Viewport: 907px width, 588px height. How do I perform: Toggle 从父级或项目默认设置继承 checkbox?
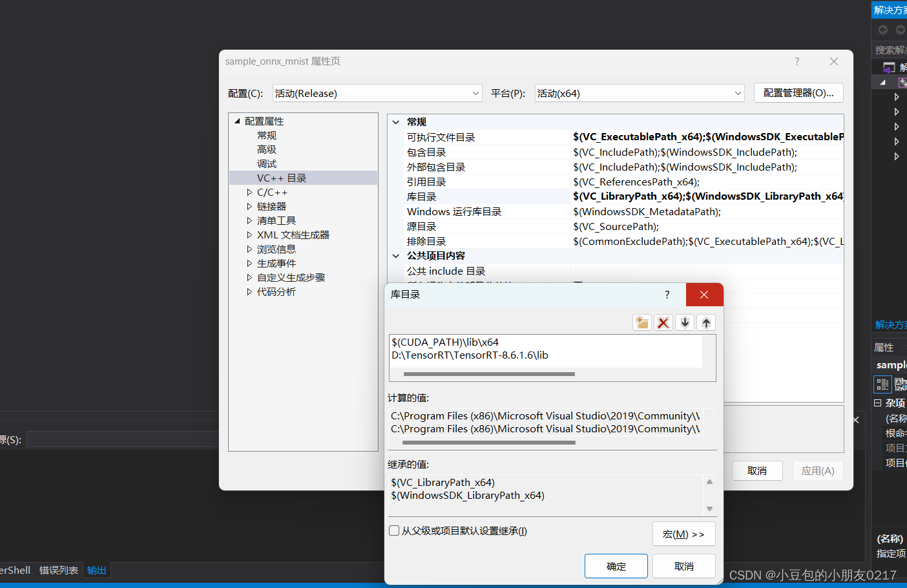click(394, 530)
